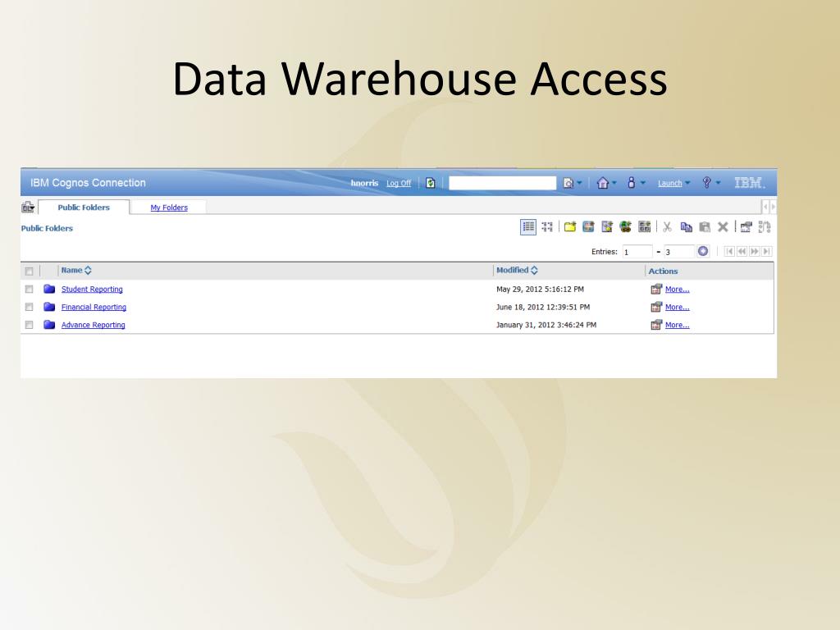840x630 pixels.
Task: Open the Advance Reporting folder link
Action: [94, 325]
